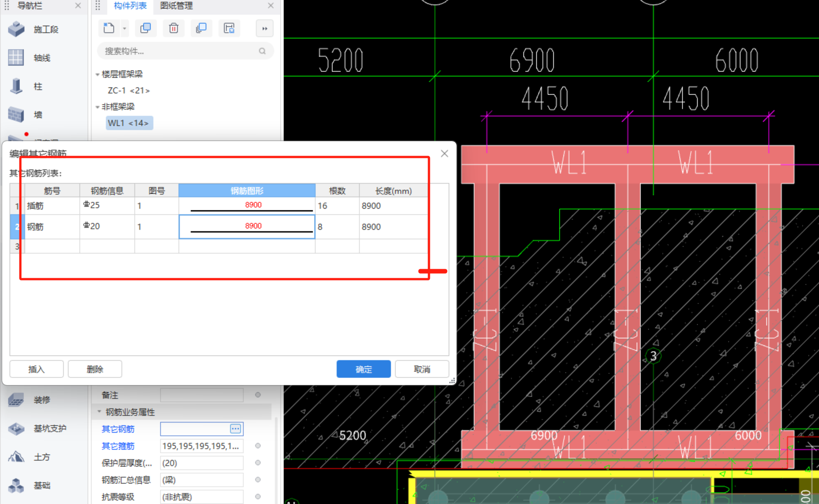Select empty row 3 header
819x504 pixels.
(x=17, y=247)
